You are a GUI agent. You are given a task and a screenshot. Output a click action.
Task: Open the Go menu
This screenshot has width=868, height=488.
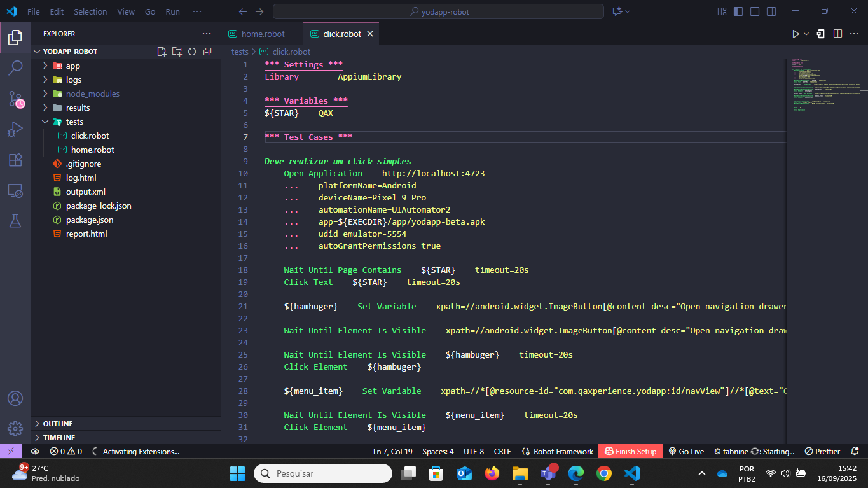coord(150,11)
